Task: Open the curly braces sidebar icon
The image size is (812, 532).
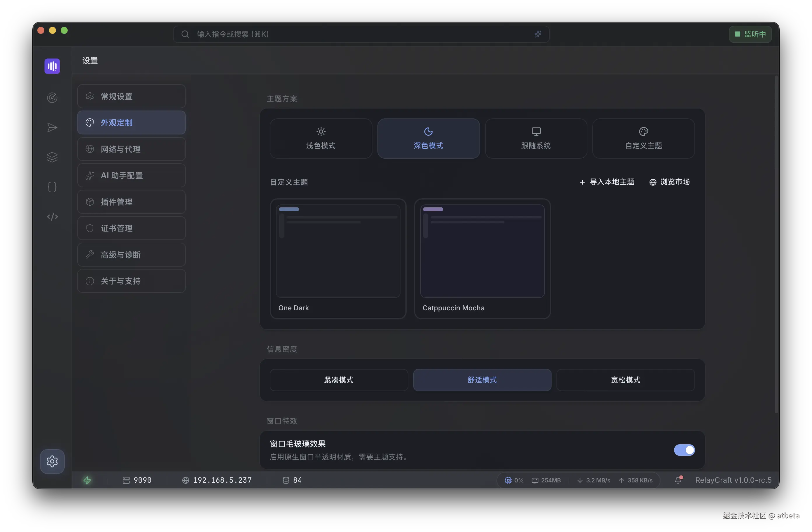Action: [x=52, y=187]
